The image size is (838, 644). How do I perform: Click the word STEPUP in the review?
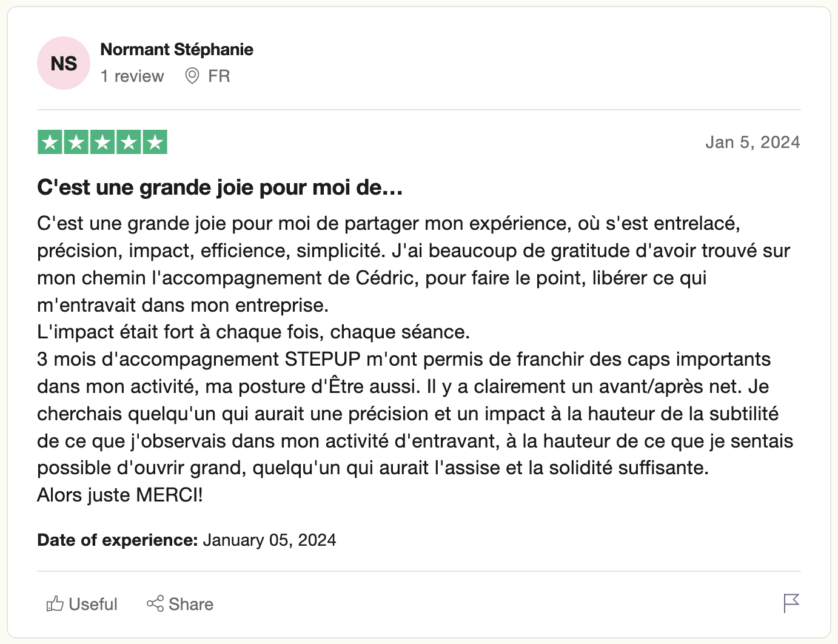[323, 360]
